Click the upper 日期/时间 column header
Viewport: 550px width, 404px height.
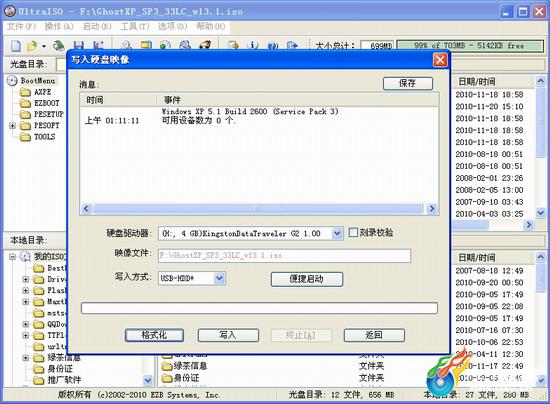pos(493,82)
